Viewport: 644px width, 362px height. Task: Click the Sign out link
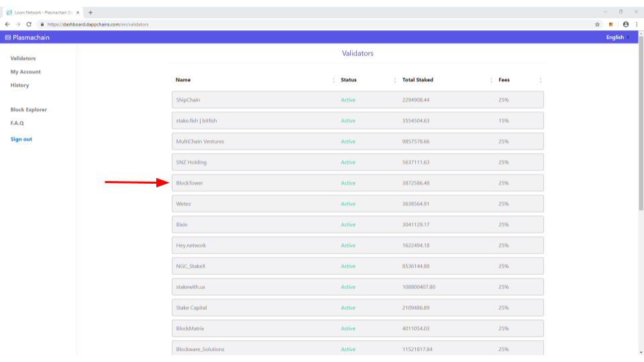21,139
